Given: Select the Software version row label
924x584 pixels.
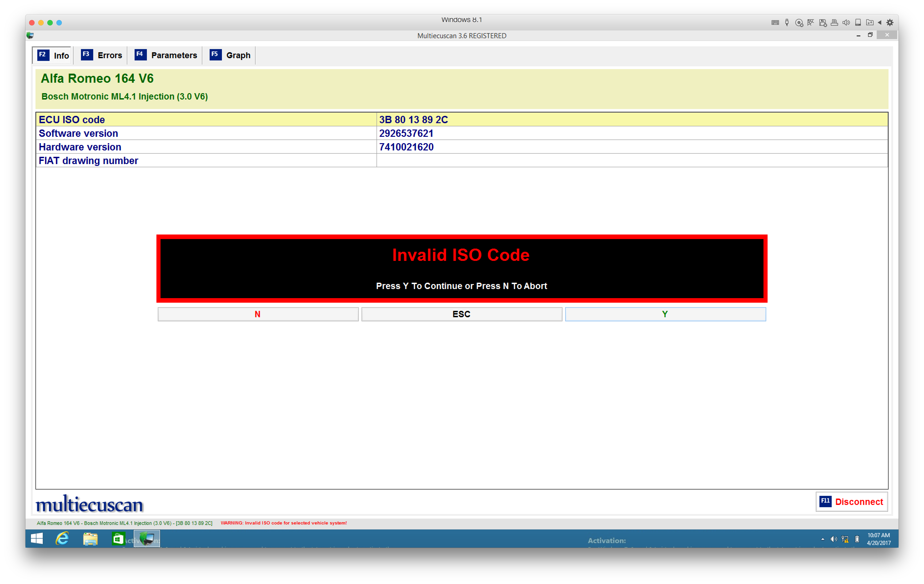Looking at the screenshot, I should click(x=78, y=133).
